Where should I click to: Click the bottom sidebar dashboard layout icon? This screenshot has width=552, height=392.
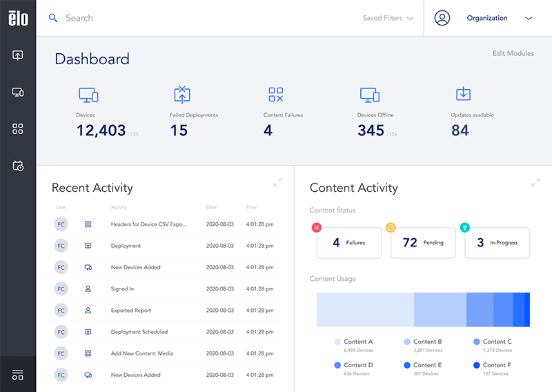coord(18,375)
